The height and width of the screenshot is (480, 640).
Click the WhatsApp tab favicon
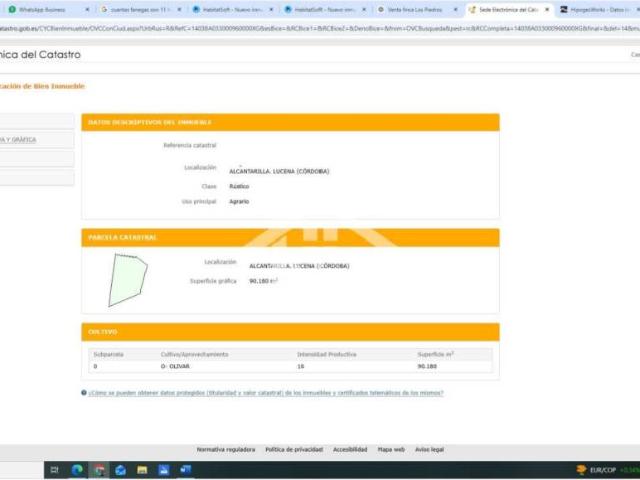click(12, 9)
